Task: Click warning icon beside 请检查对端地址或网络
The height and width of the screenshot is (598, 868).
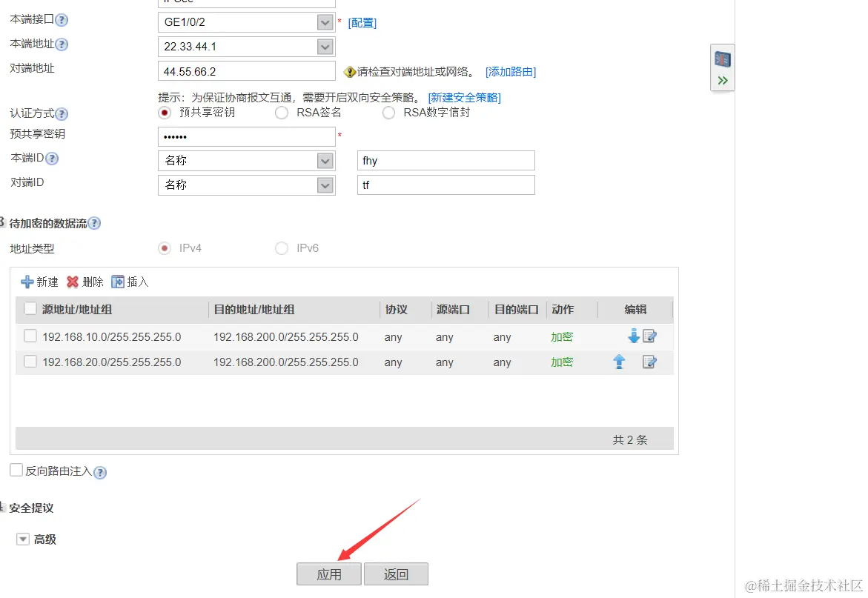Action: click(x=349, y=72)
